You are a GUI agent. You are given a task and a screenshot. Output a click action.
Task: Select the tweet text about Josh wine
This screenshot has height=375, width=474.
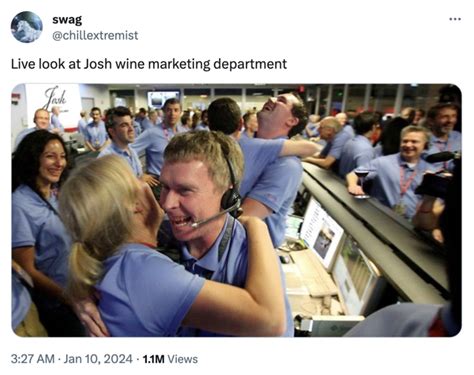click(x=149, y=64)
